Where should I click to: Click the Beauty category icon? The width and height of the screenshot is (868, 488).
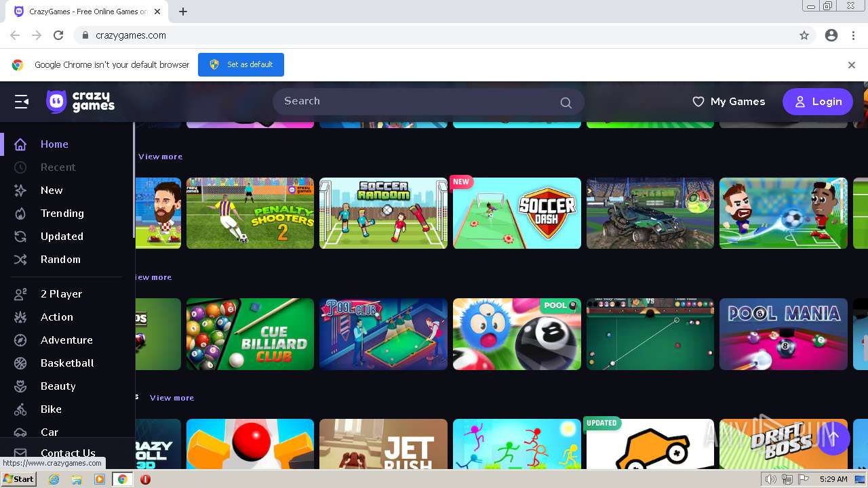pyautogui.click(x=20, y=386)
